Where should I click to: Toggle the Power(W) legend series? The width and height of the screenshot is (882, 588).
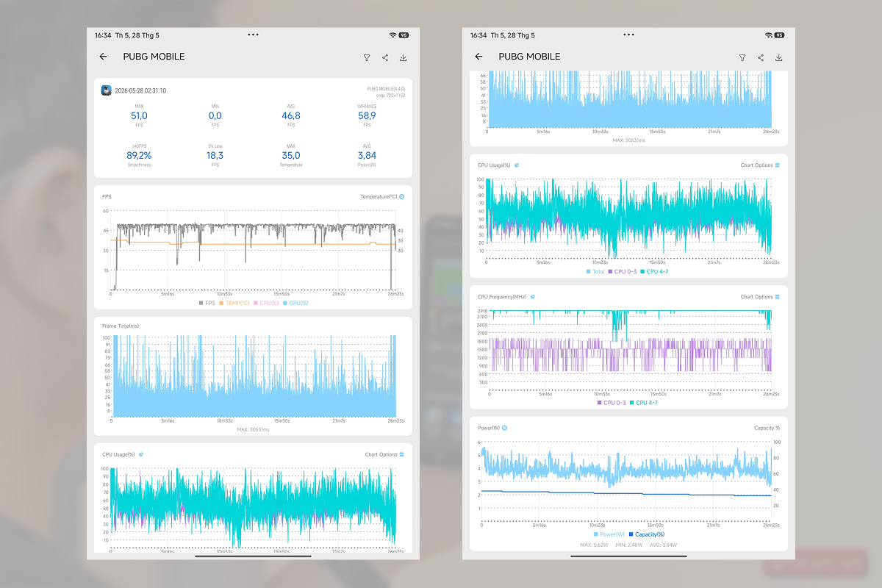[x=609, y=534]
